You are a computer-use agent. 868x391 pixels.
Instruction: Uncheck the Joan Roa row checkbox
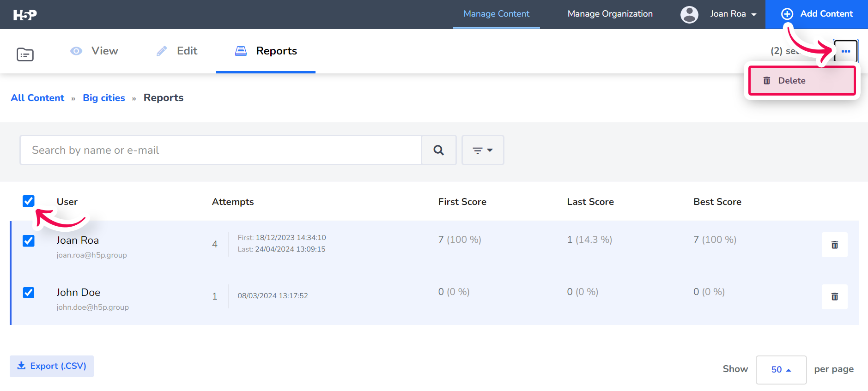(29, 241)
